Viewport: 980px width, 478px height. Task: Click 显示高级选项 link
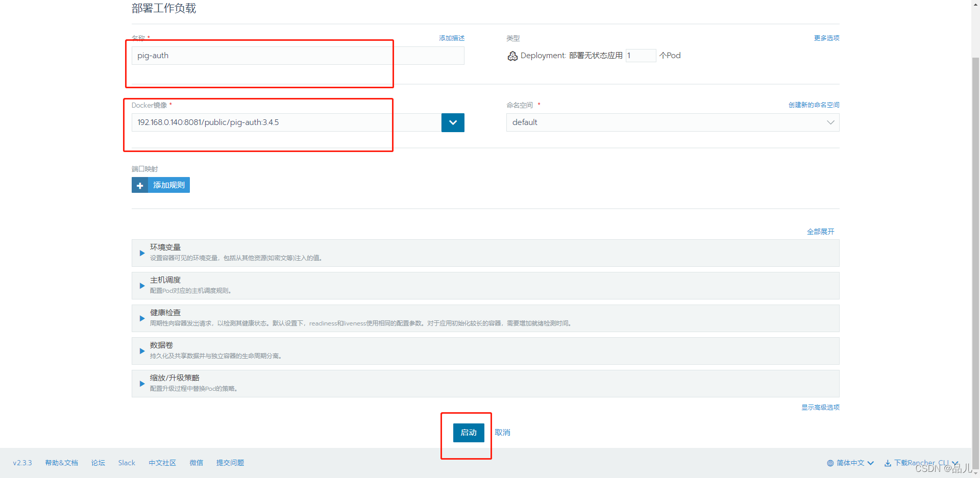click(x=820, y=408)
